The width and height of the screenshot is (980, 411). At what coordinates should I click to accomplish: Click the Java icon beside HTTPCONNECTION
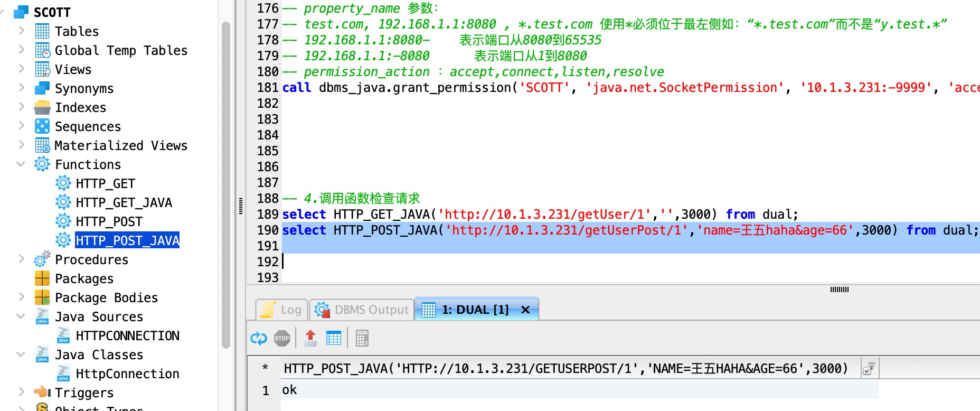pos(63,335)
